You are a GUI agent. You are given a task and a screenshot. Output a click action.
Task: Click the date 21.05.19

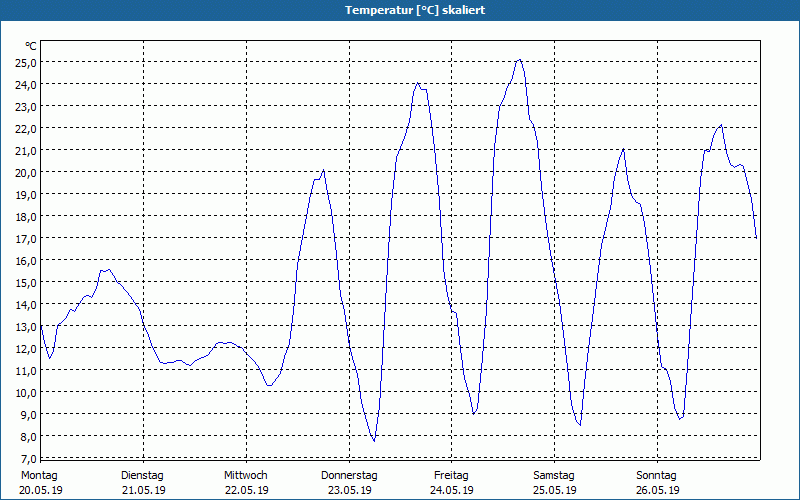[x=144, y=490]
